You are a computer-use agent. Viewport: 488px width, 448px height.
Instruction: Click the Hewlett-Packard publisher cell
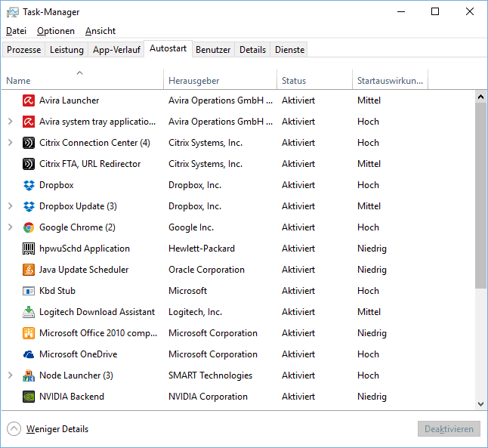pyautogui.click(x=202, y=249)
